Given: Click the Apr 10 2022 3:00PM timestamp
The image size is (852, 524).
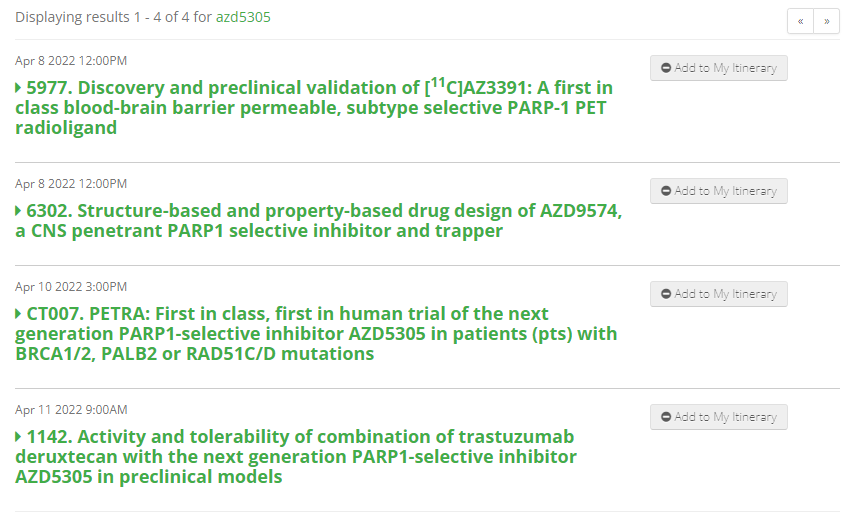Looking at the screenshot, I should (71, 287).
